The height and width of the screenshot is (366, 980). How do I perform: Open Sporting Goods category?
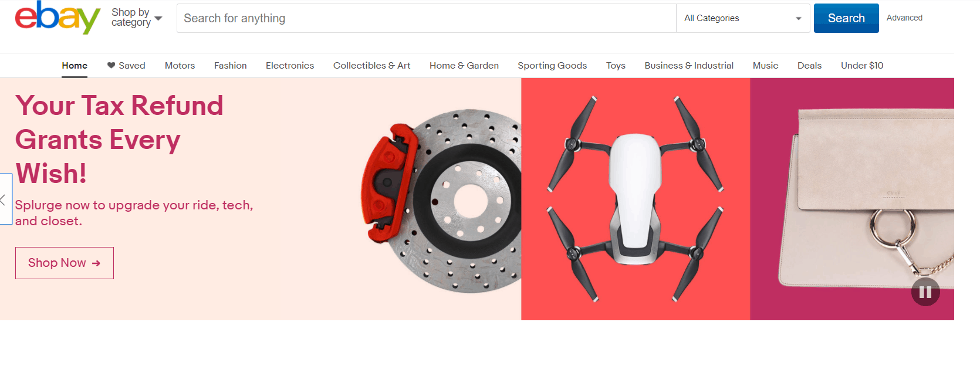click(552, 66)
